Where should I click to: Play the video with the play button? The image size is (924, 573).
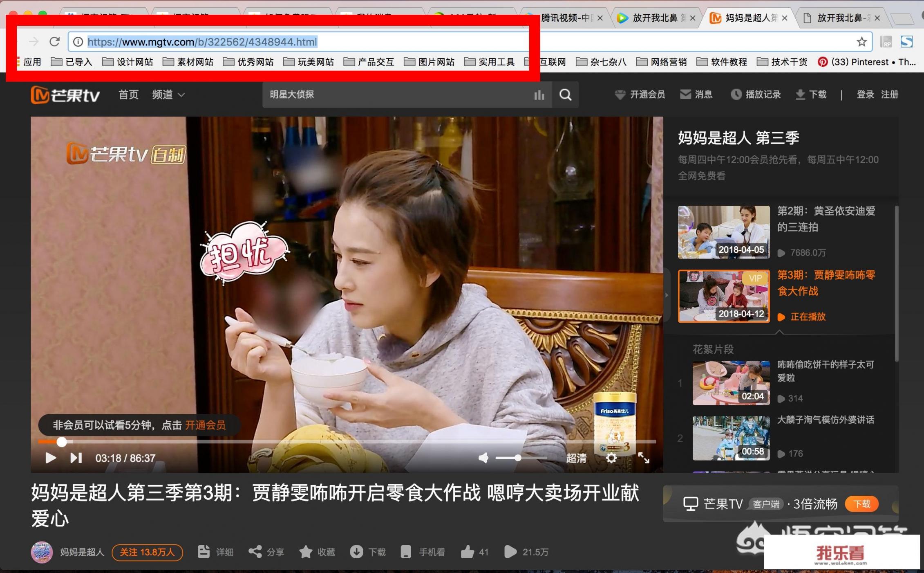[50, 458]
